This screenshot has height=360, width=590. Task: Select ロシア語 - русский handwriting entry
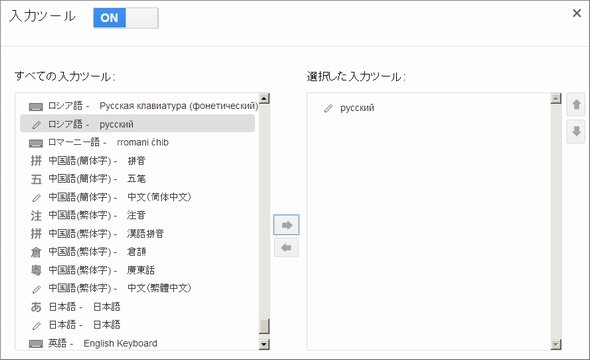click(x=137, y=124)
